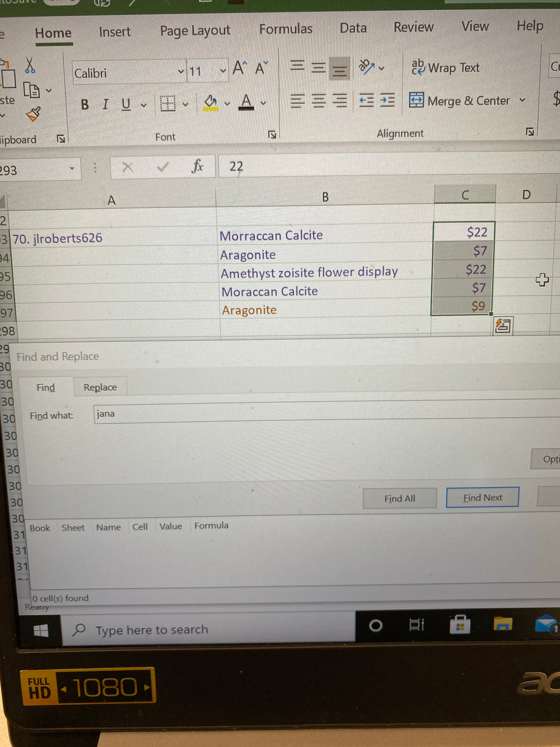
Task: Open Microsoft Store from the taskbar
Action: coord(460,625)
